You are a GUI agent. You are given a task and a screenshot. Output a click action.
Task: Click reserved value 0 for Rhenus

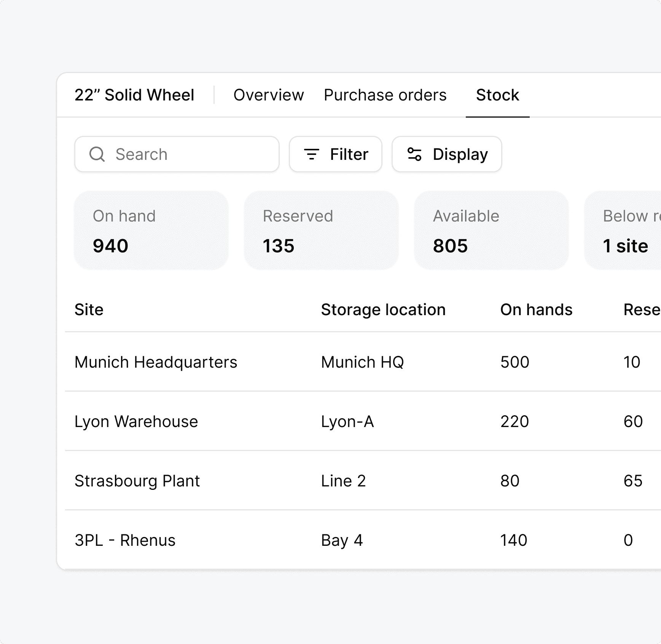[x=628, y=540]
